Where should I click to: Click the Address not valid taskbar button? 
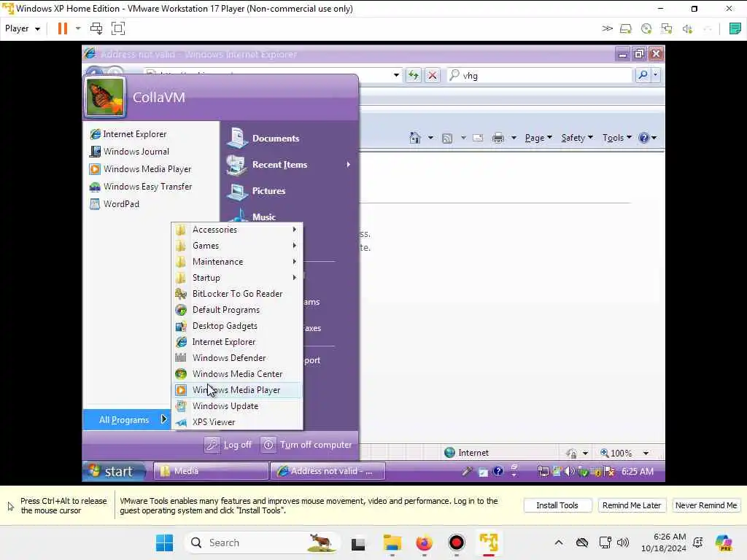(328, 471)
